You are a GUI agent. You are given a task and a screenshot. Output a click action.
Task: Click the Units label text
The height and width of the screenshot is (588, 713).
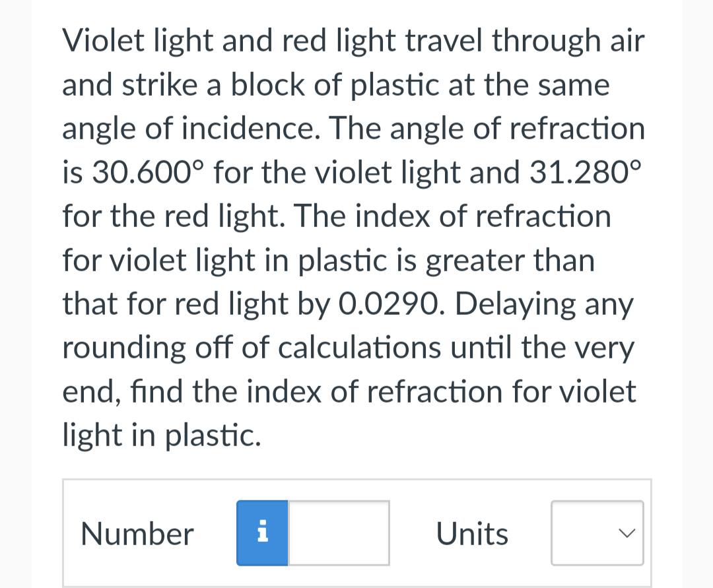point(471,533)
